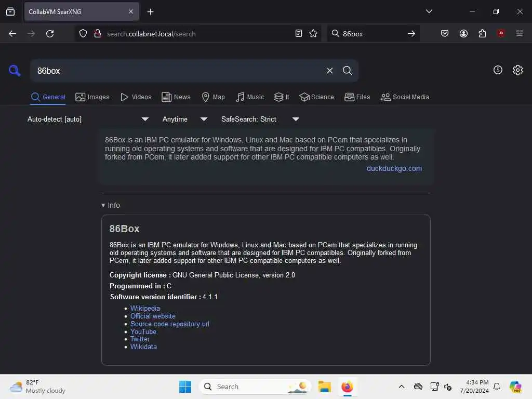
Task: Open the list all tabs chevron
Action: (429, 11)
